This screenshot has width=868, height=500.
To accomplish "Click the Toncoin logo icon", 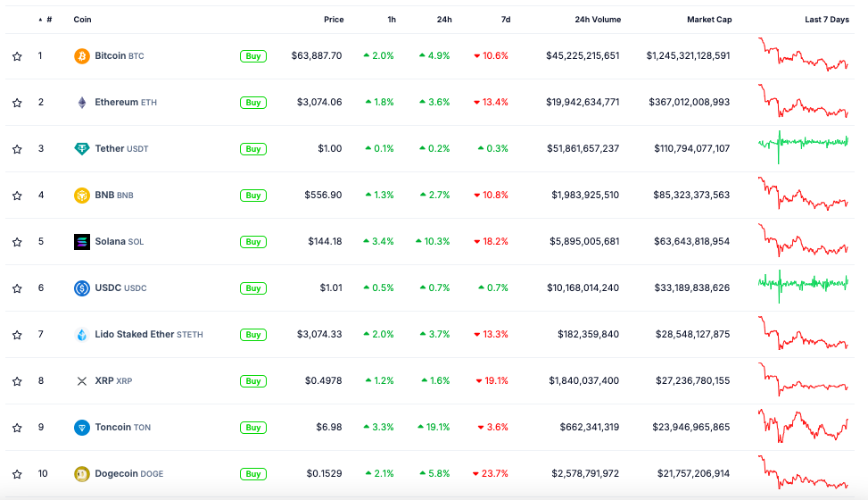I will 81,428.
